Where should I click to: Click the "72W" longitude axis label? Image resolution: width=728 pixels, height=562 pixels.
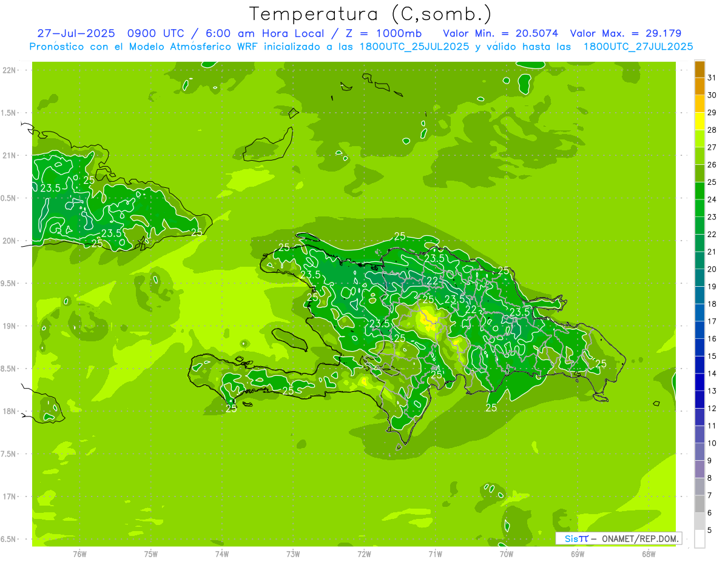(x=365, y=554)
